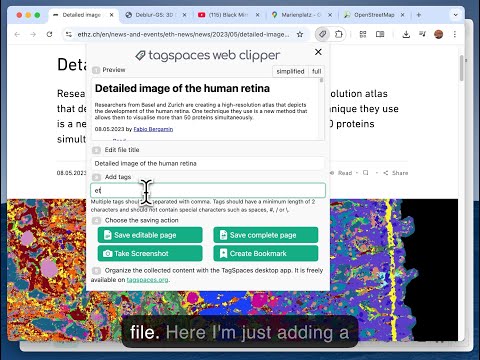Switch to the Marienplatz maps tab
Viewport: 480px width, 360px height.
[x=301, y=15]
